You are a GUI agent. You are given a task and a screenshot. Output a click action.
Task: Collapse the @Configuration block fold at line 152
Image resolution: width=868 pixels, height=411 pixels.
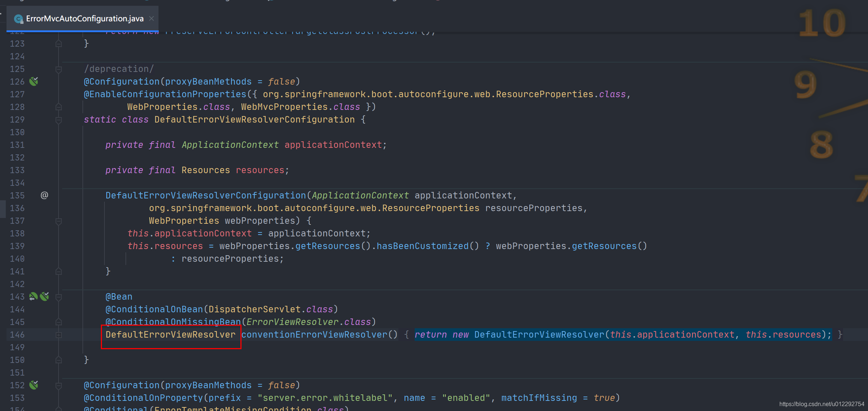pos(59,385)
